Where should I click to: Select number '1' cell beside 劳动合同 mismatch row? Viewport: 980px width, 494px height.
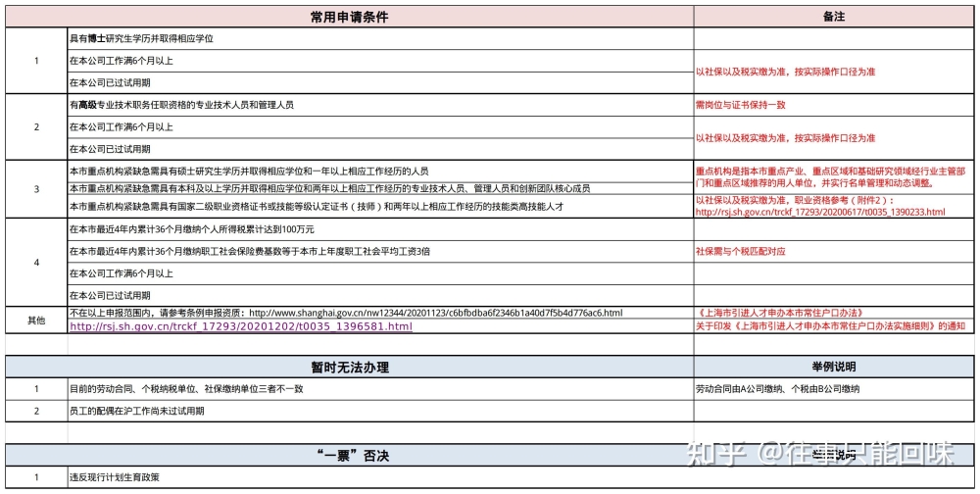click(x=36, y=389)
